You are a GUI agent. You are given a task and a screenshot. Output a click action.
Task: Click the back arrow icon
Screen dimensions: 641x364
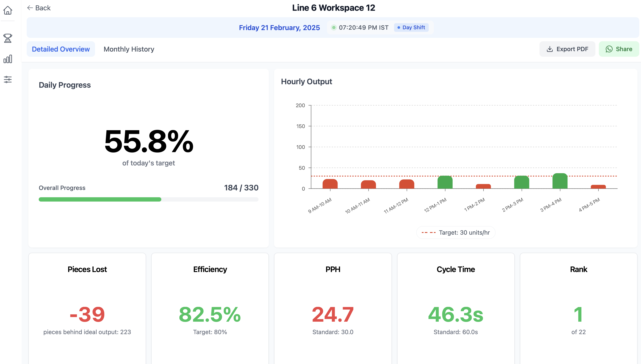point(30,8)
